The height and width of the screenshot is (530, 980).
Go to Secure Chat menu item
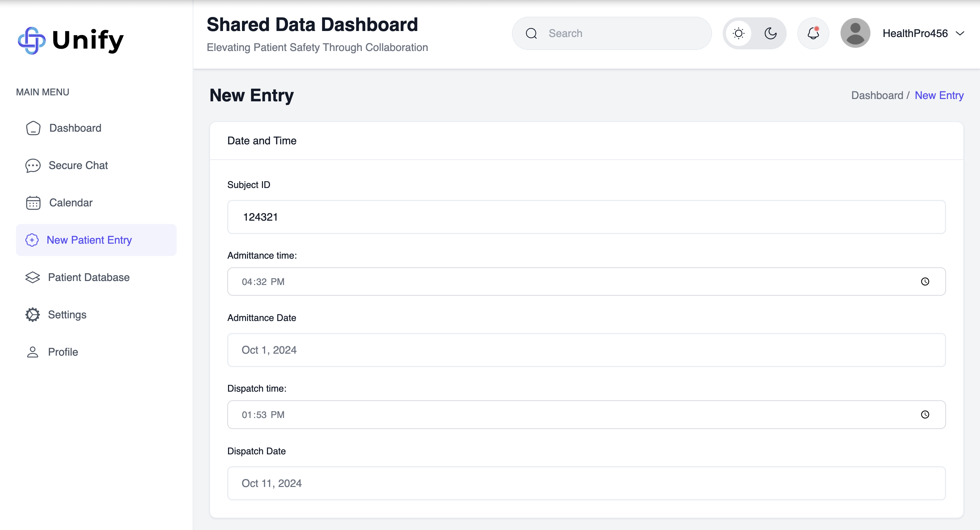pyautogui.click(x=78, y=166)
